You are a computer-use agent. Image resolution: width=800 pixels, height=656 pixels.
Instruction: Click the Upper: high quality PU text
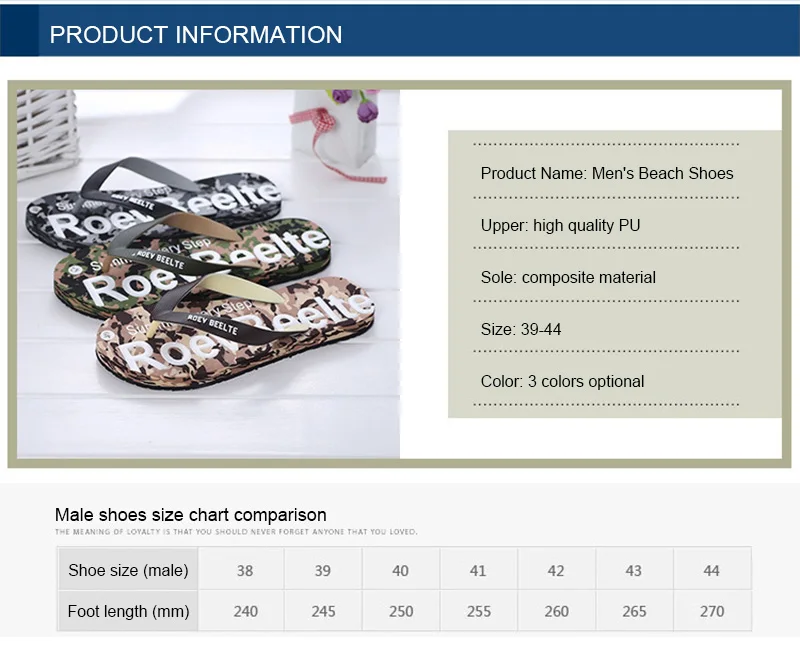tap(560, 225)
